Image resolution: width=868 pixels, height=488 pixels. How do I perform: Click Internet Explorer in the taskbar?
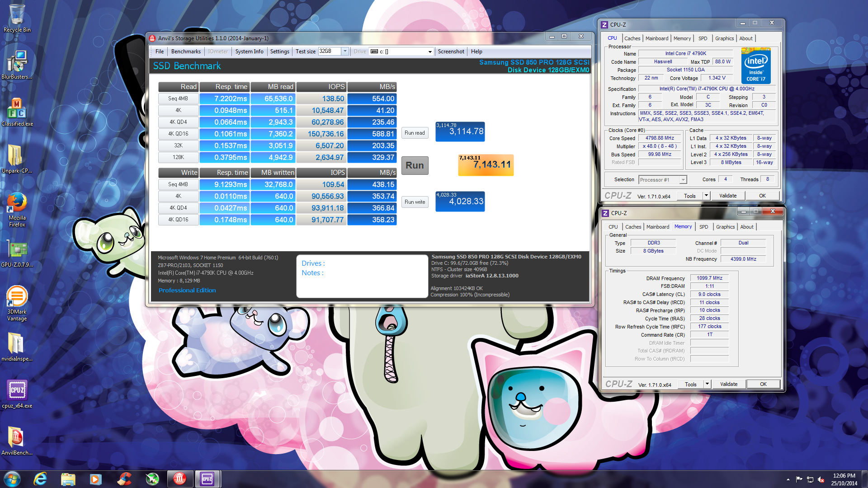click(40, 479)
